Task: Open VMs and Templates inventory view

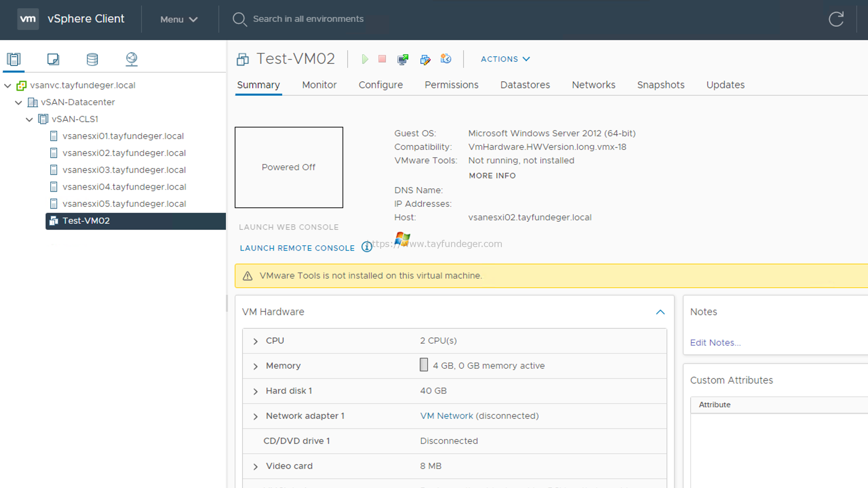Action: pyautogui.click(x=53, y=59)
